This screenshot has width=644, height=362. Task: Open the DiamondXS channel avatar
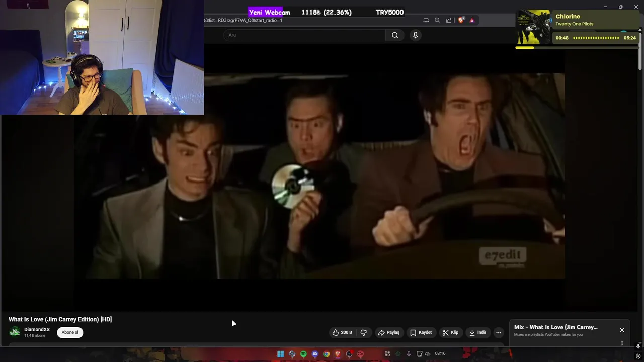pyautogui.click(x=15, y=332)
